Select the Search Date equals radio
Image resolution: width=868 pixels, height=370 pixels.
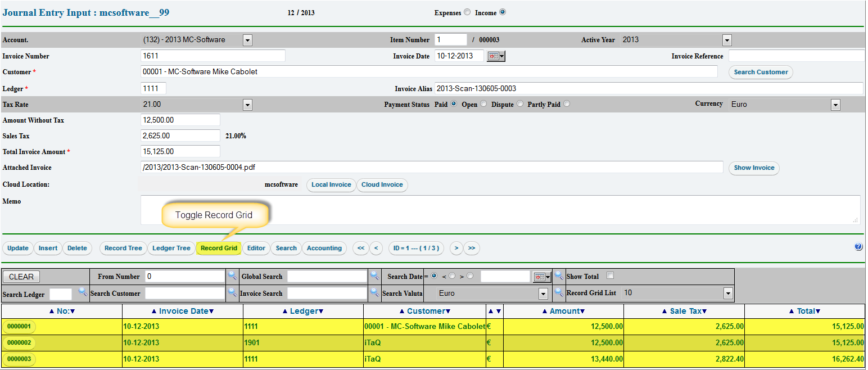click(x=434, y=276)
